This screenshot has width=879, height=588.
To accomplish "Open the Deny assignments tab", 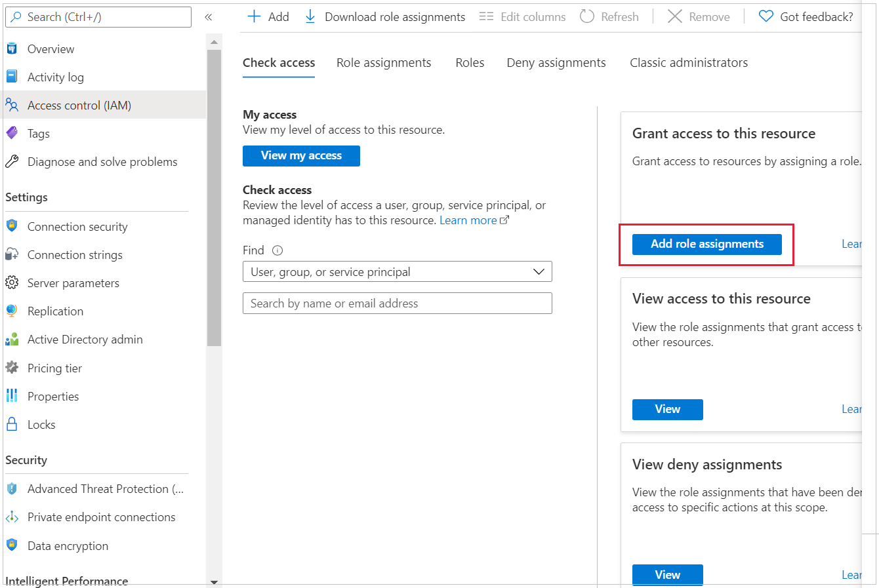I will pyautogui.click(x=556, y=63).
